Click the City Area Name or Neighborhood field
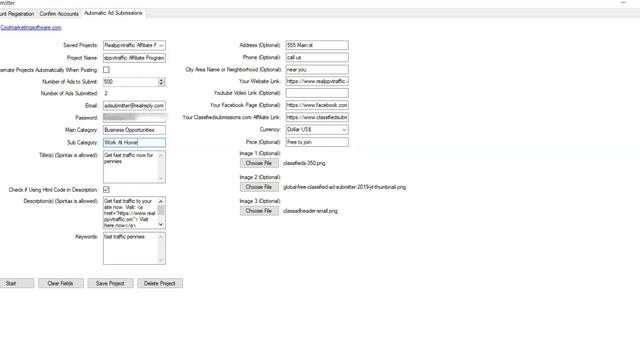This screenshot has height=360, width=640. [x=317, y=70]
